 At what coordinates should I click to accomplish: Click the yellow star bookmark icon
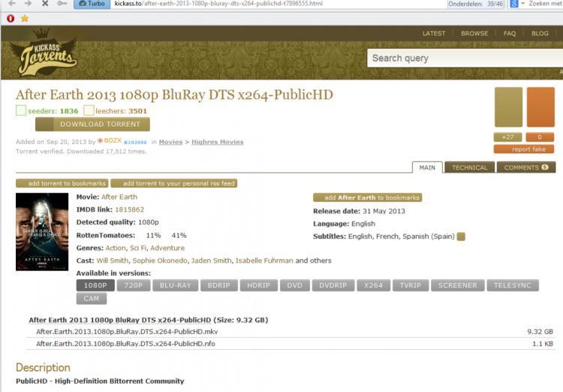point(25,18)
